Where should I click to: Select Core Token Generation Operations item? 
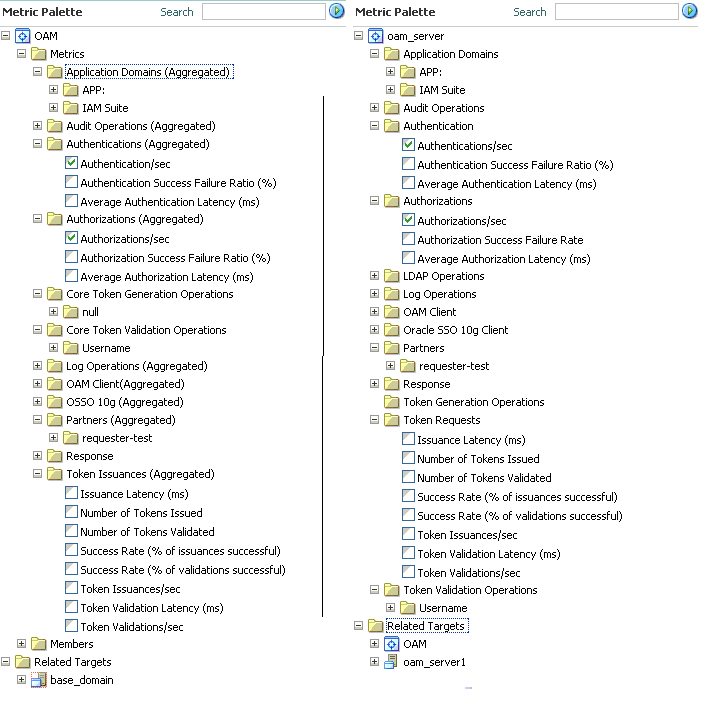point(150,294)
